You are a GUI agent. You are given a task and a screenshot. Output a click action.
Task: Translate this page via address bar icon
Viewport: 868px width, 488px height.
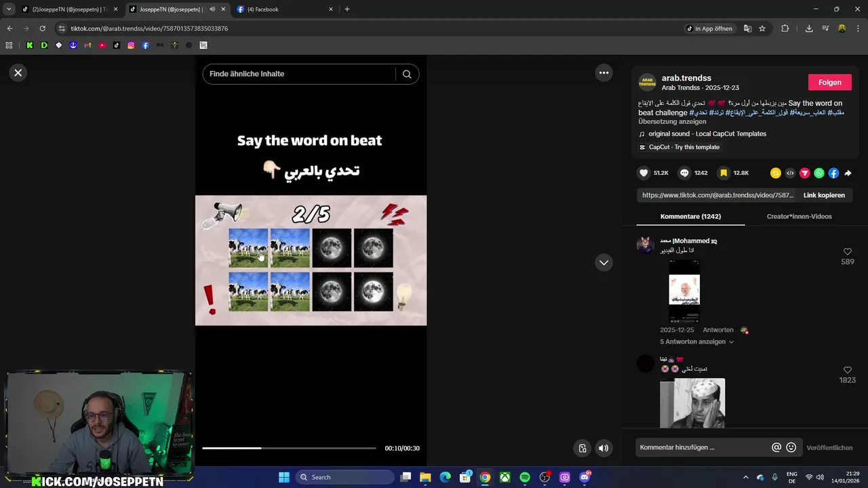pos(747,28)
